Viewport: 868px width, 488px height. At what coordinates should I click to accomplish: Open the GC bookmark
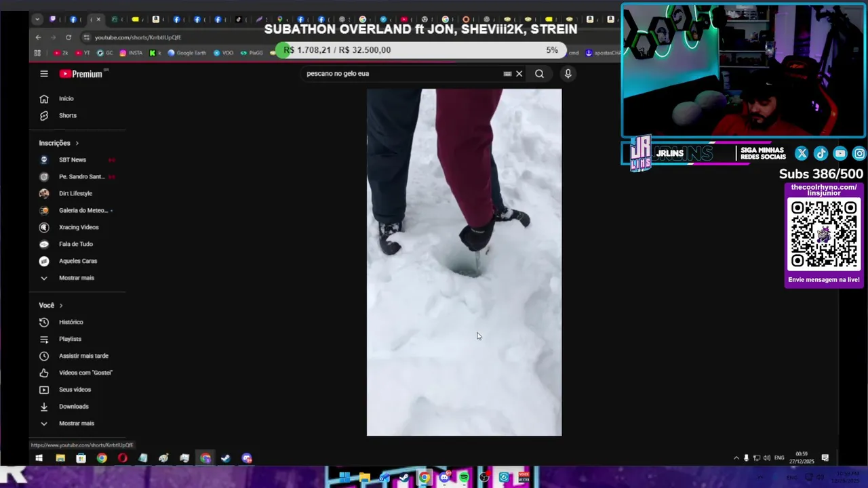point(105,53)
